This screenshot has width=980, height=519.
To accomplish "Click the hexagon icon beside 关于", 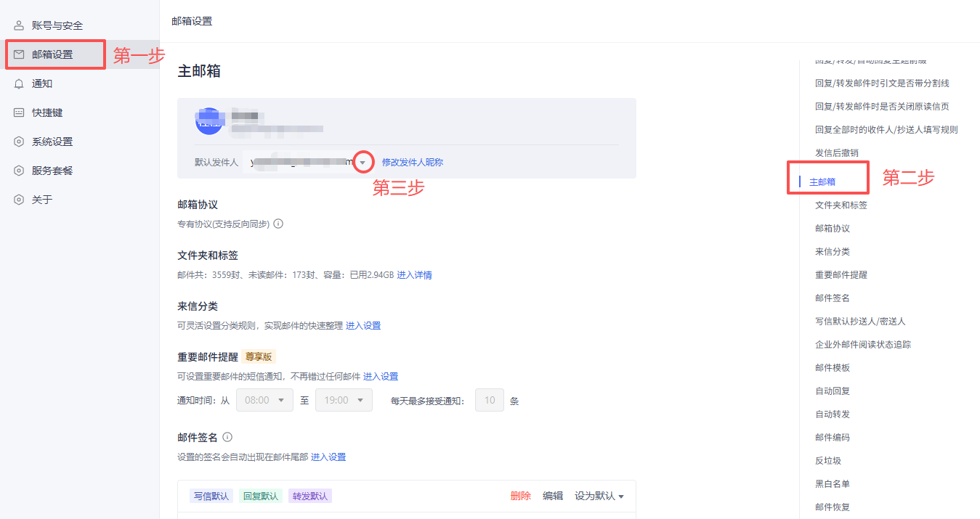I will (19, 200).
